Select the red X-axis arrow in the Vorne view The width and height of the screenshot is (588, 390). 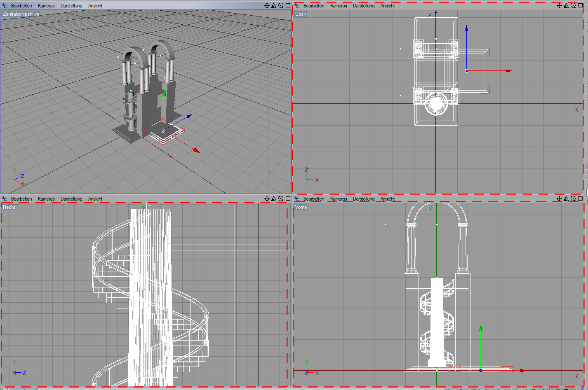coord(523,371)
